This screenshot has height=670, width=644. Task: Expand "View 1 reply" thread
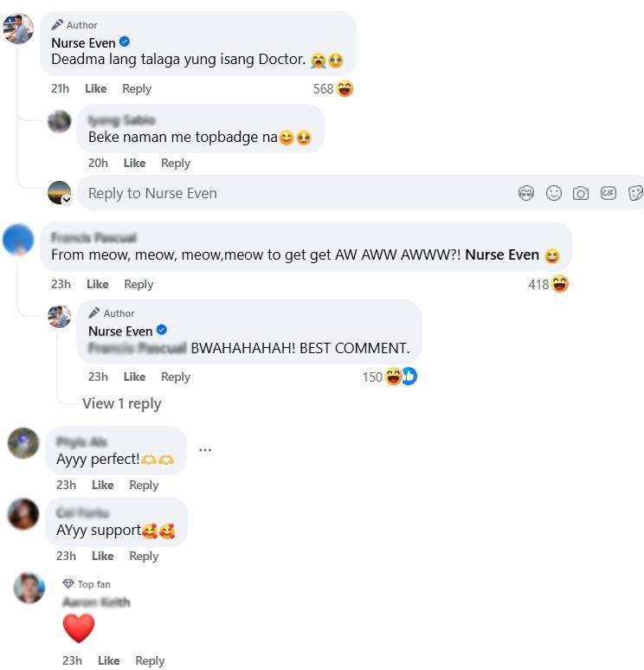(x=122, y=403)
